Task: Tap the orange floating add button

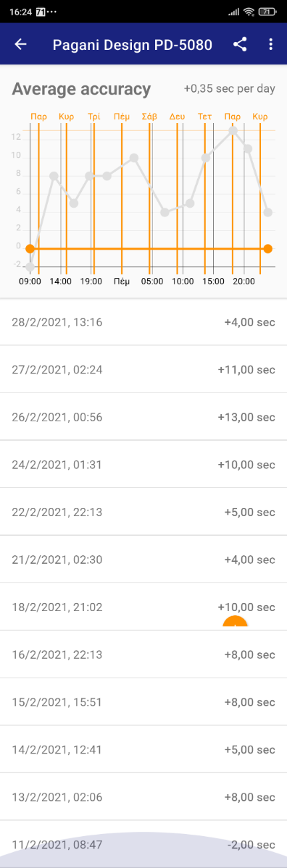Action: pyautogui.click(x=235, y=623)
